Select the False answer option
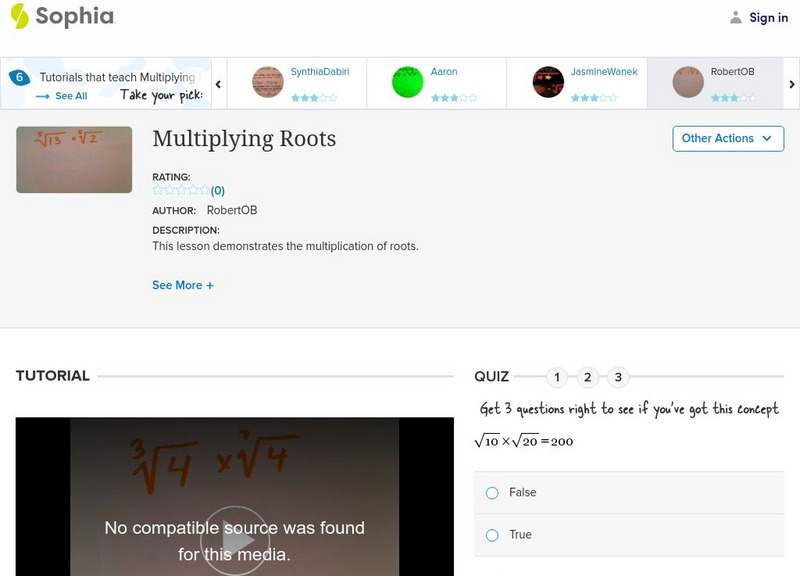 pyautogui.click(x=491, y=492)
